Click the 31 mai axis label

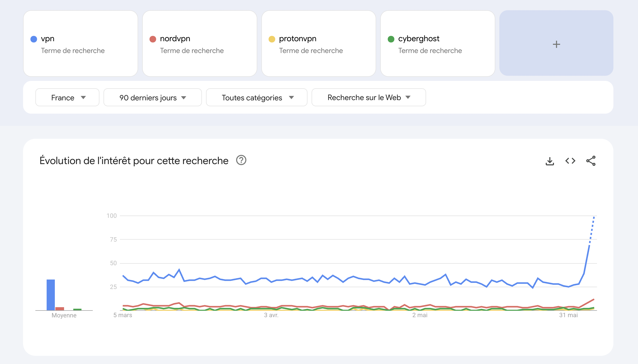(x=569, y=315)
